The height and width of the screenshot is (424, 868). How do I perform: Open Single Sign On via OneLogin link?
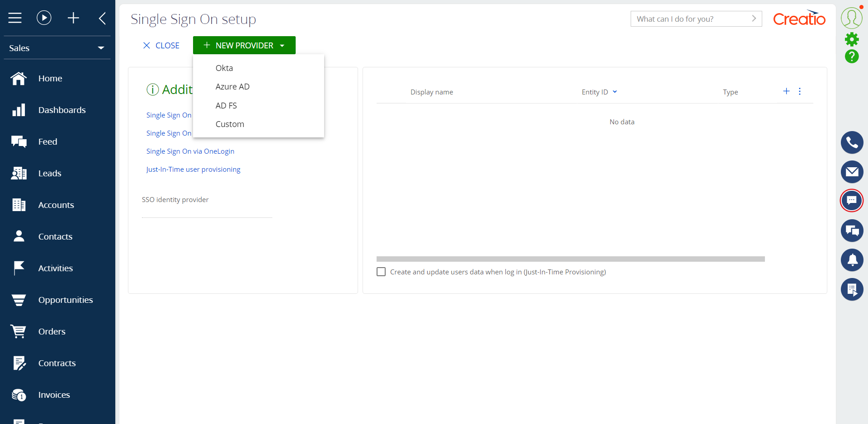190,151
